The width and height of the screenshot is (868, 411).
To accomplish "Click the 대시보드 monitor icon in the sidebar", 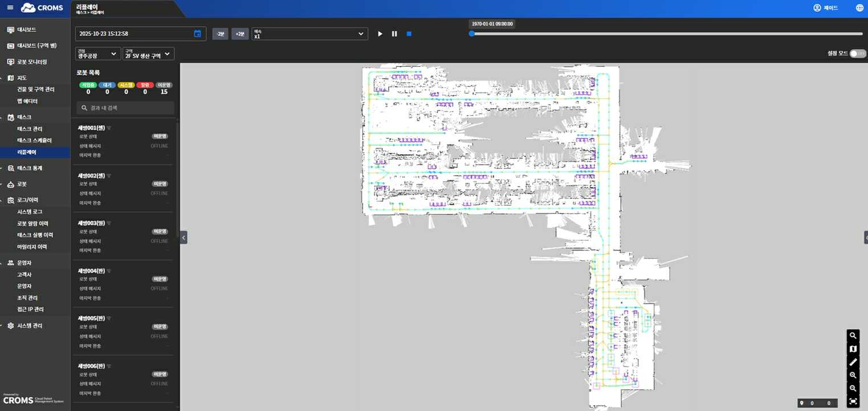I will [x=10, y=30].
